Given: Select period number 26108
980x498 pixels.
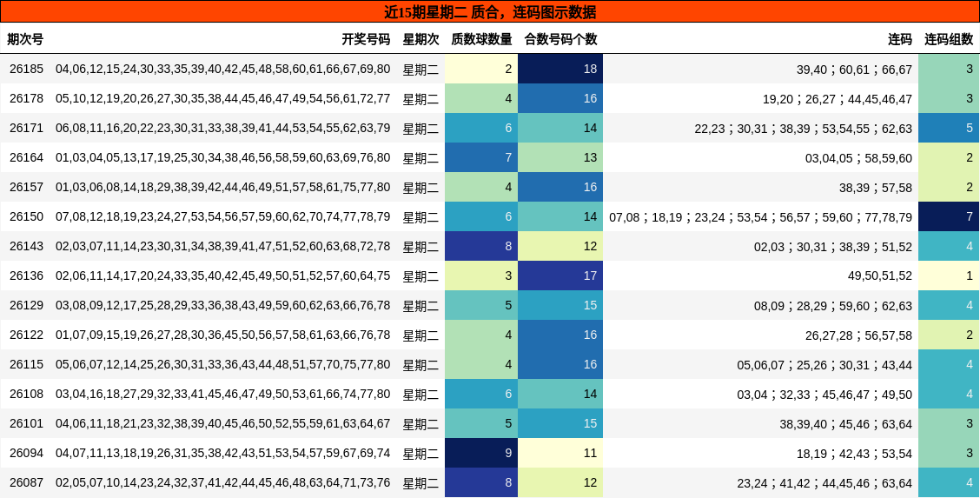Looking at the screenshot, I should (x=26, y=395).
